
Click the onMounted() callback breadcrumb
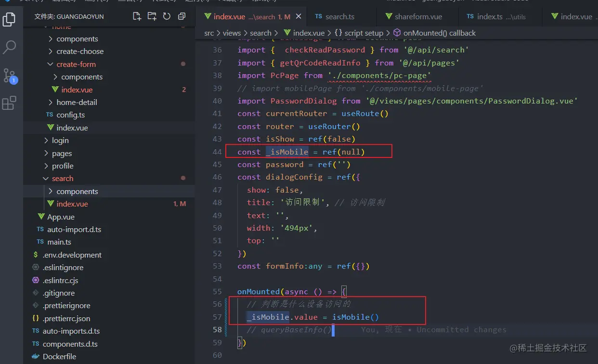(434, 33)
